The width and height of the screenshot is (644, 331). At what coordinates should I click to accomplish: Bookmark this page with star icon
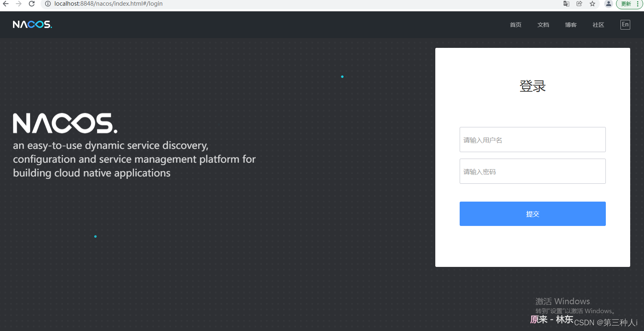point(592,4)
